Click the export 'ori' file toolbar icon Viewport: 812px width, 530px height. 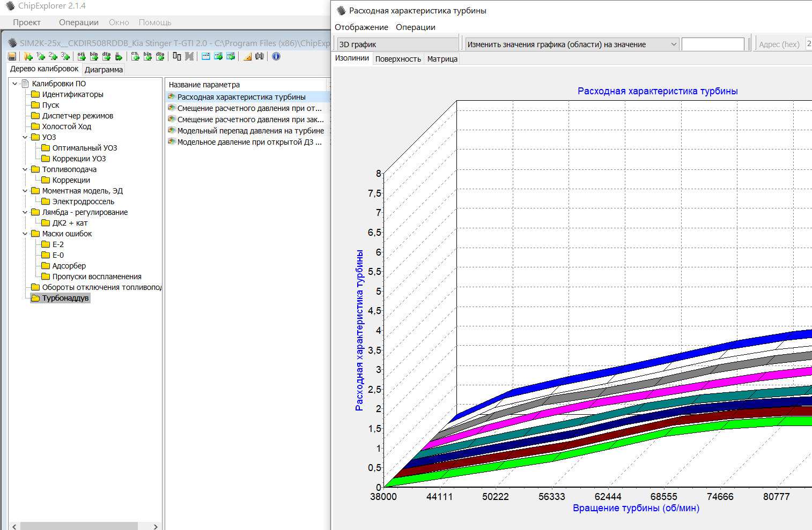click(x=82, y=56)
